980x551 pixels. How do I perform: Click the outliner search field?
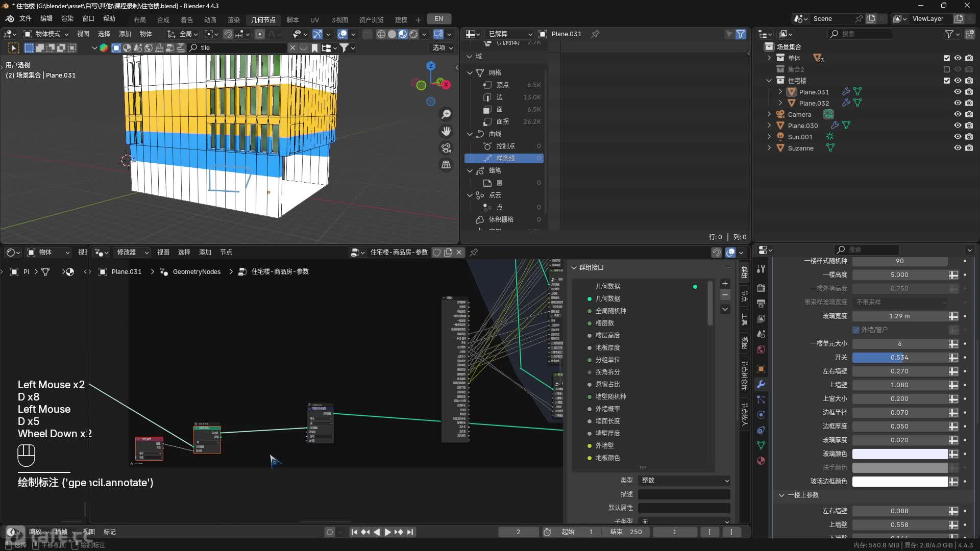(860, 34)
